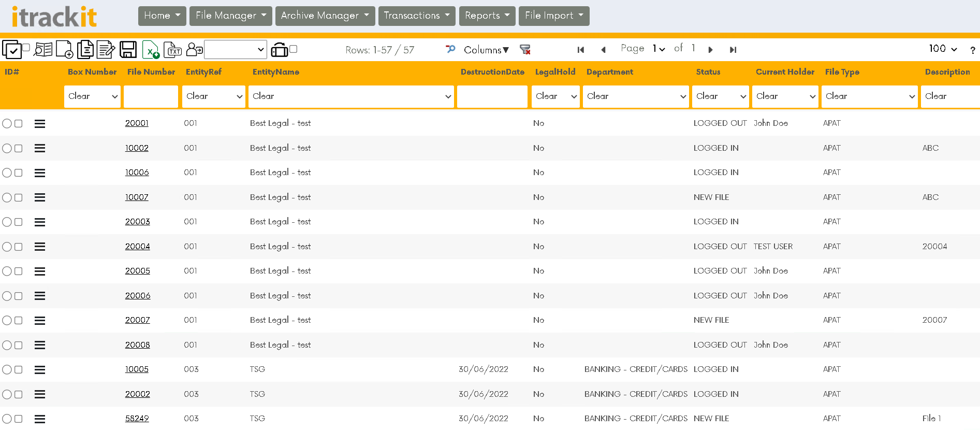
Task: Tick the checkbox for file 10002
Action: (19, 148)
